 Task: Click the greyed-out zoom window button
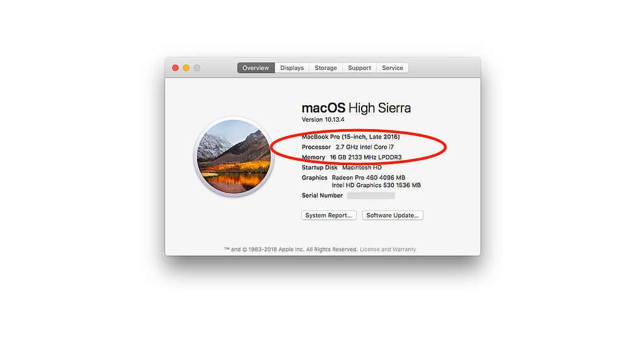(x=197, y=68)
